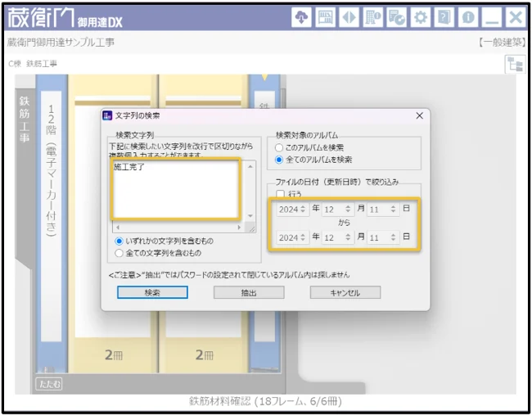Click the tree view icon below 【一般建築】
532x415 pixels.
(x=515, y=65)
